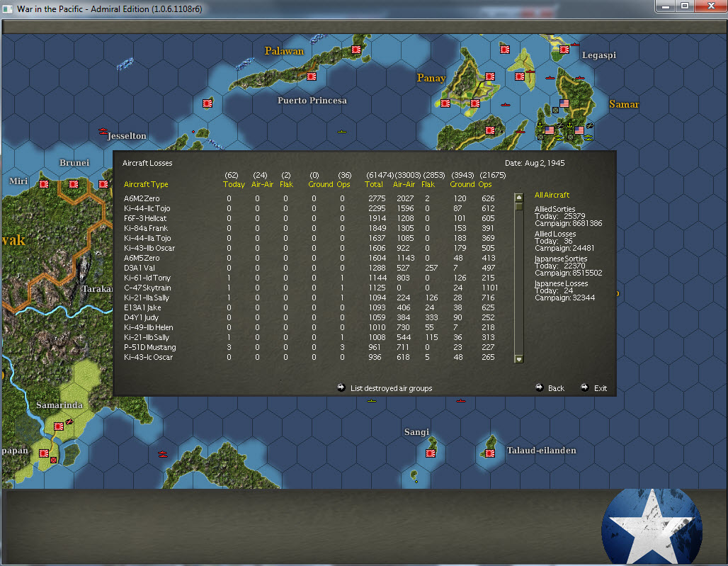Exit the Aircraft Losses panel
Viewport: 728px width, 566px height.
601,388
